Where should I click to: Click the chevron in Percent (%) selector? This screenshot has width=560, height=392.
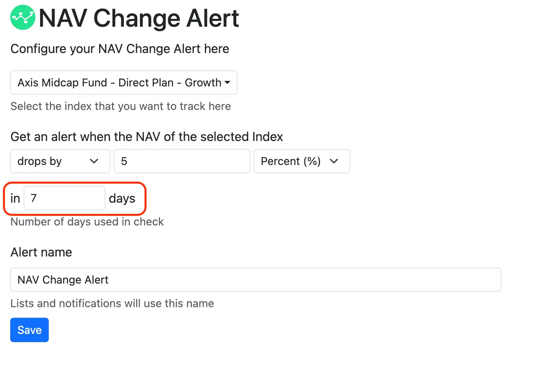click(x=334, y=161)
